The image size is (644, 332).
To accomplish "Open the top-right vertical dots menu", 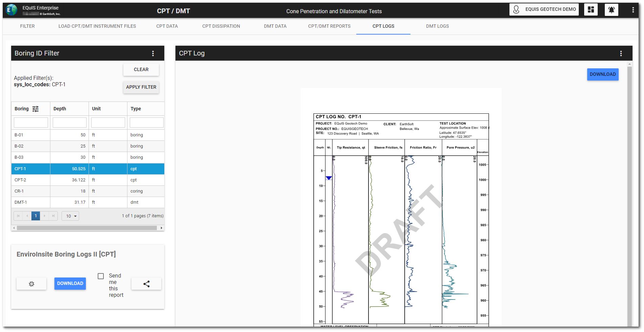I will (x=633, y=10).
